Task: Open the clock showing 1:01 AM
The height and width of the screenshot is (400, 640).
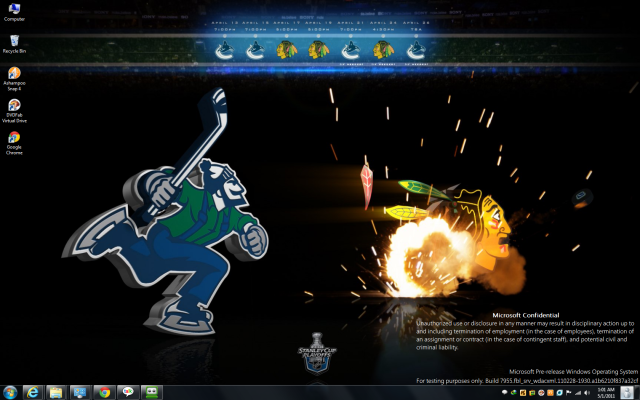Action: (x=606, y=393)
